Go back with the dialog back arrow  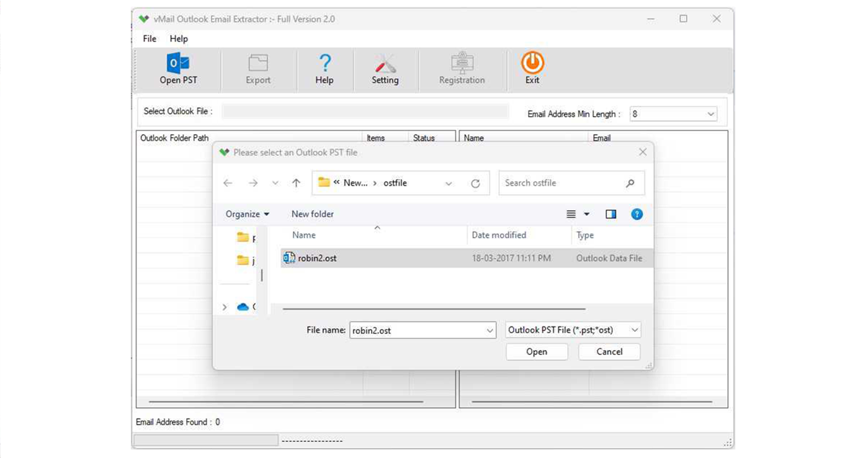pos(228,183)
